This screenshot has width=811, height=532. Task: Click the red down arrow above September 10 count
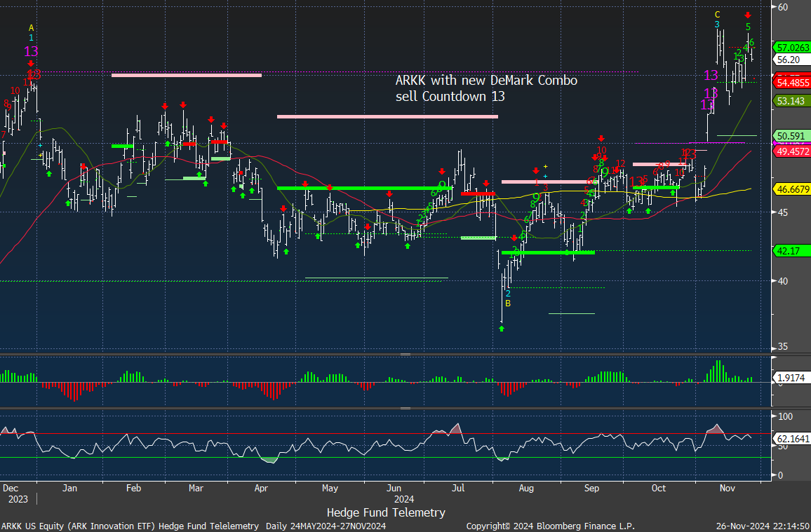[601, 139]
